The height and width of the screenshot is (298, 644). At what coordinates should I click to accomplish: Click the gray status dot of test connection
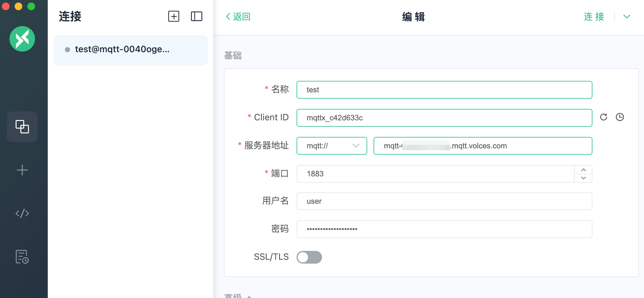point(67,50)
